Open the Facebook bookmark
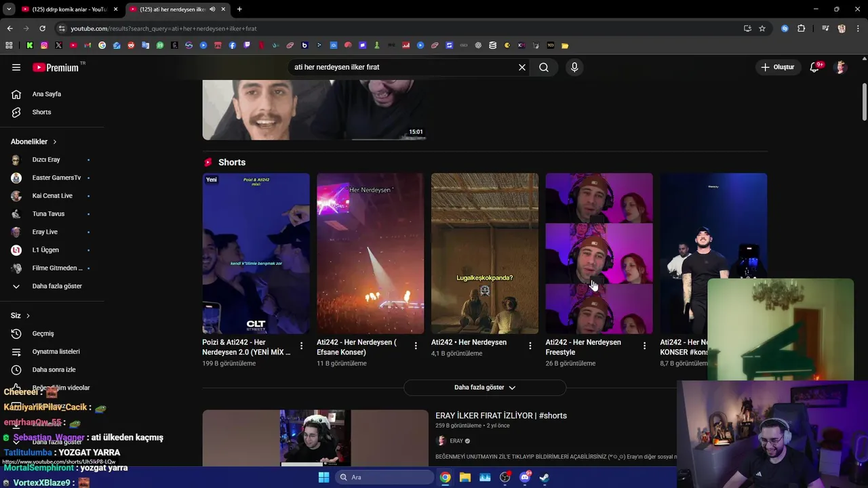The width and height of the screenshot is (868, 488). 233,45
